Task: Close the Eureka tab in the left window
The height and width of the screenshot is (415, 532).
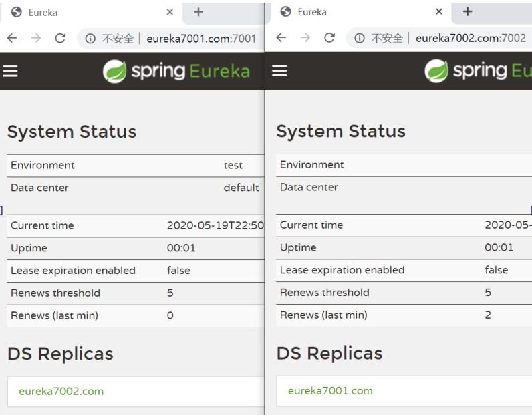Action: [170, 12]
